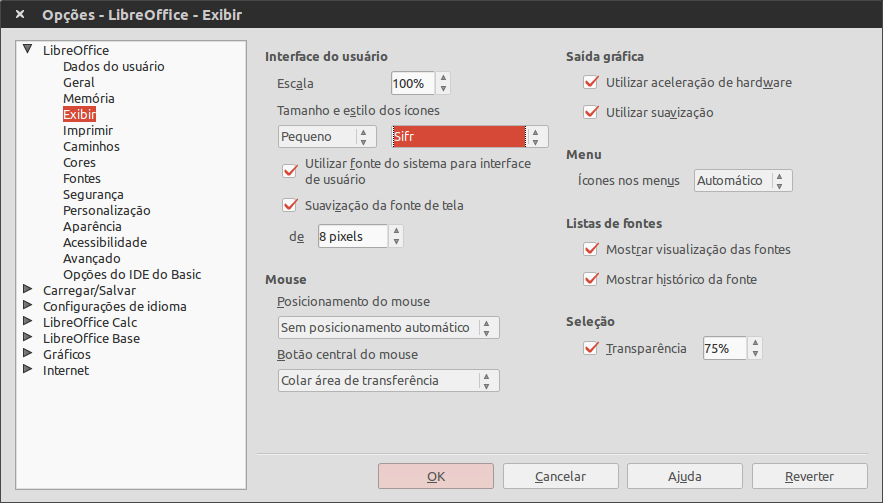Select Aparência in the options tree

pos(92,226)
